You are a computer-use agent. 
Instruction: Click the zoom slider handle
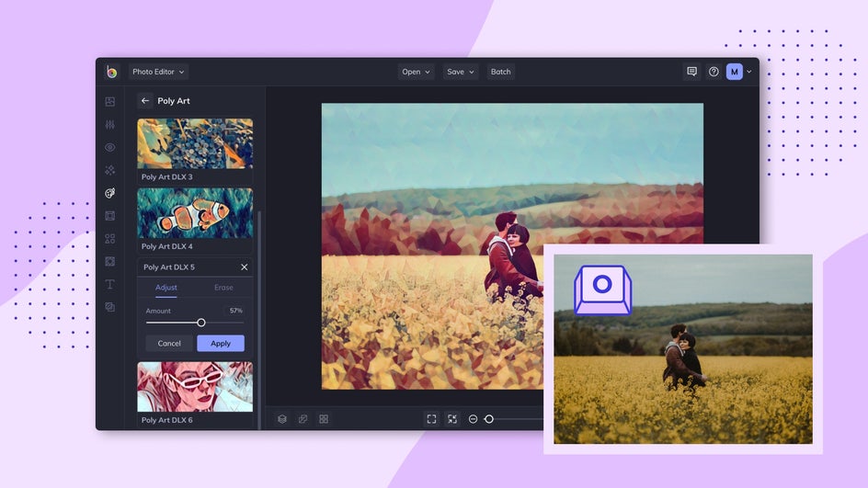point(489,419)
